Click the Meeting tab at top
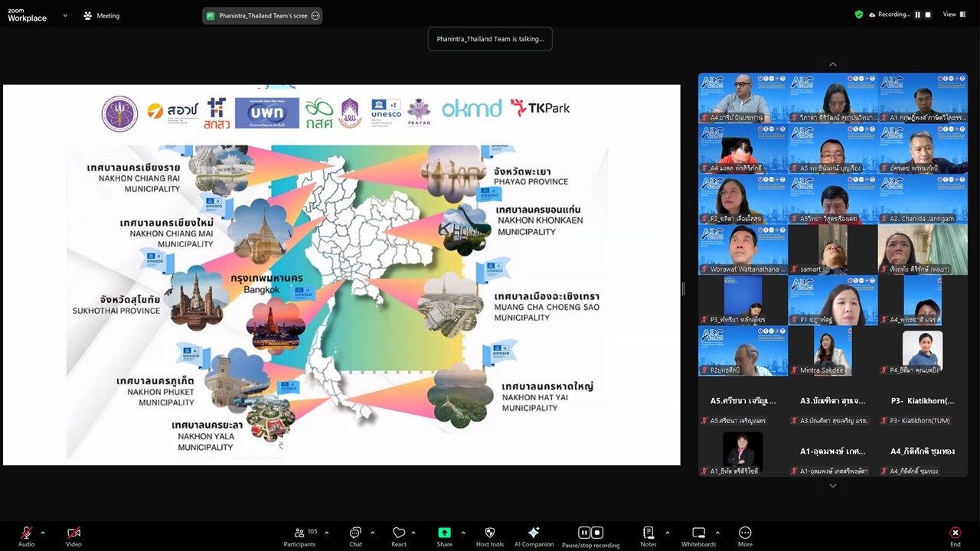 tap(101, 15)
